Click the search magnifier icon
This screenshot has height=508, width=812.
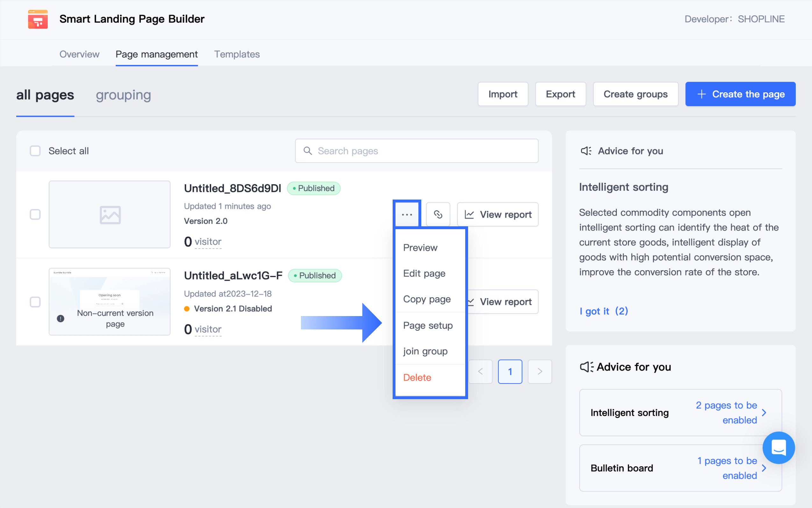308,151
